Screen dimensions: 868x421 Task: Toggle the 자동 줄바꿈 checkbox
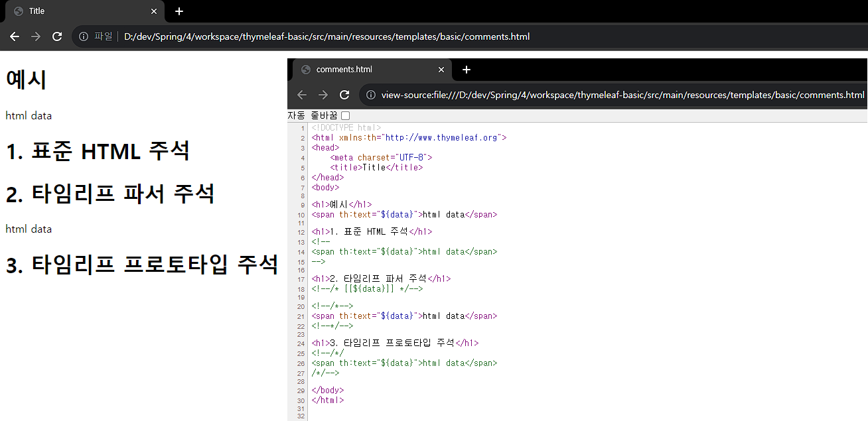coord(345,116)
